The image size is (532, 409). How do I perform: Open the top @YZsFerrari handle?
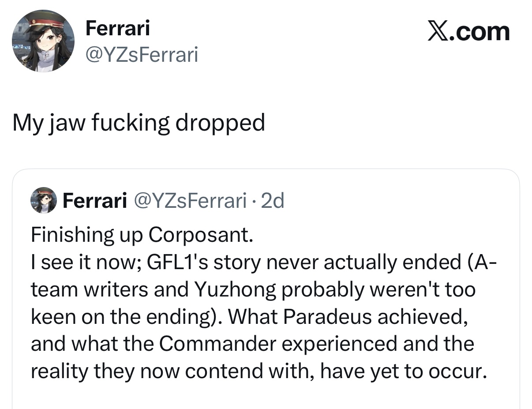(142, 55)
